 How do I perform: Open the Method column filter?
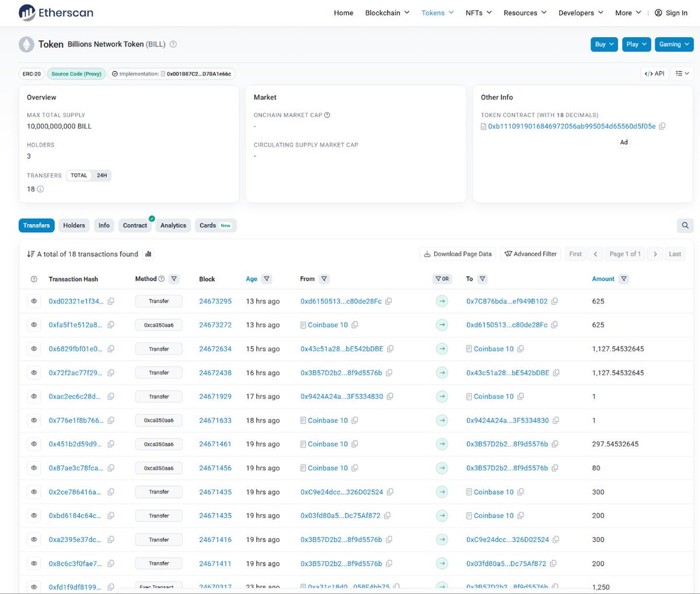click(x=174, y=279)
